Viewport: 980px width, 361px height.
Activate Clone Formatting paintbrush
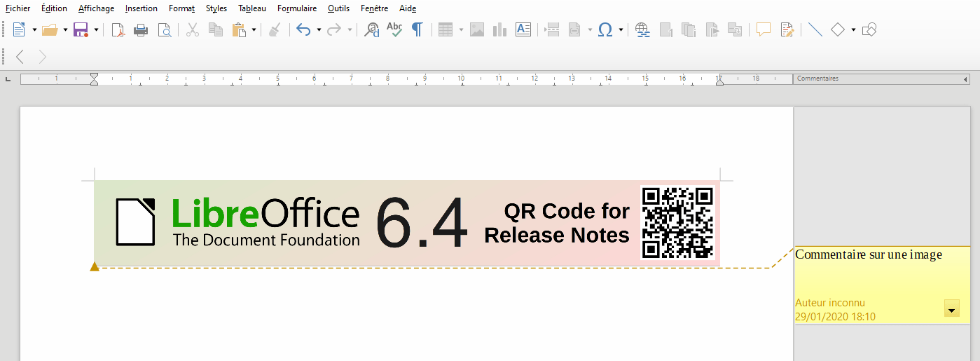pyautogui.click(x=275, y=29)
